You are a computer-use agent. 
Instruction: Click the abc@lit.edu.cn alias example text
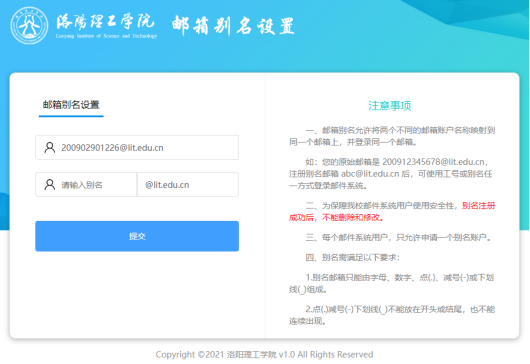pos(370,174)
